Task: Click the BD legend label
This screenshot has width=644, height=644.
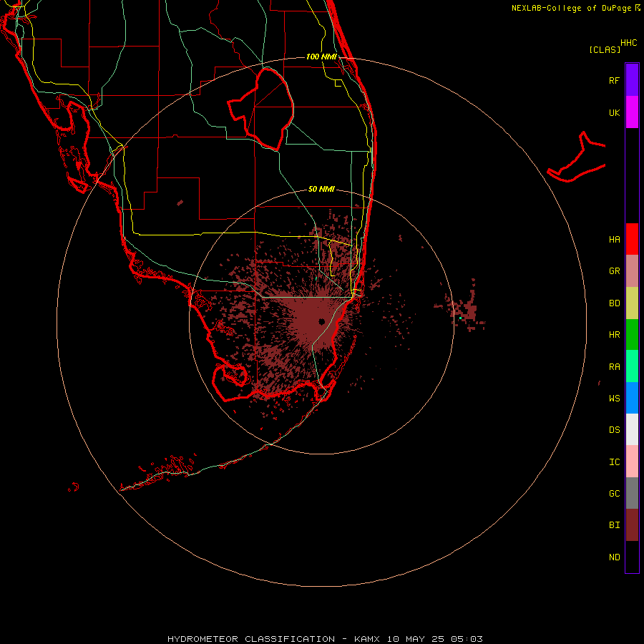Action: click(614, 303)
